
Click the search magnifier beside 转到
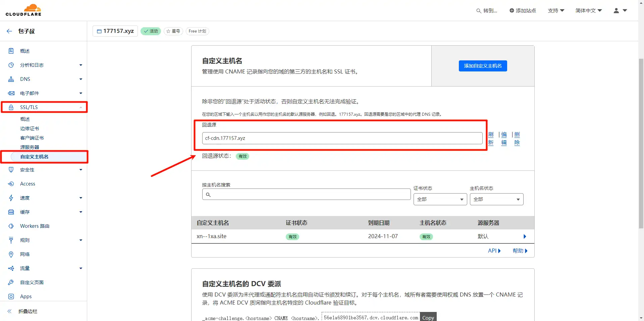tap(479, 11)
